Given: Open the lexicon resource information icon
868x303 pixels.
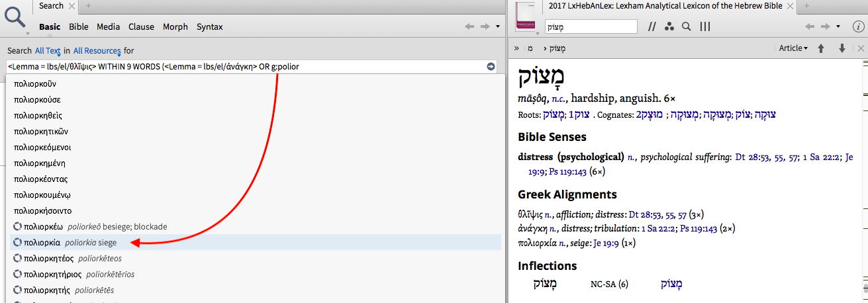Looking at the screenshot, I should click(x=858, y=26).
